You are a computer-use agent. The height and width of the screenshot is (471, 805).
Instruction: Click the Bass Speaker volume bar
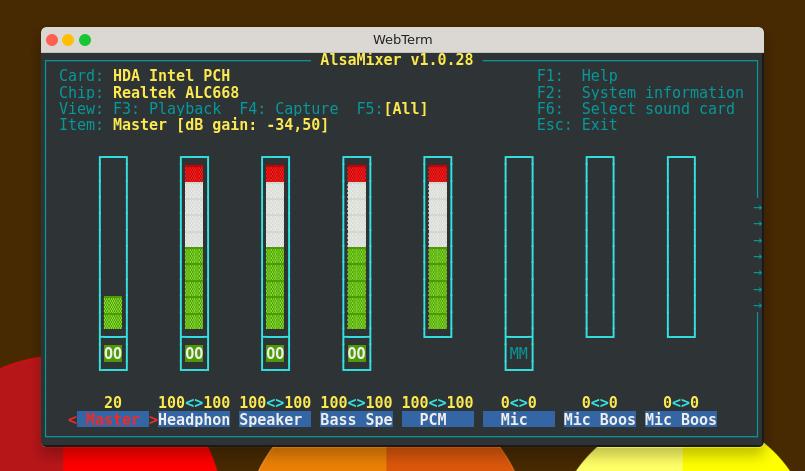(x=356, y=247)
